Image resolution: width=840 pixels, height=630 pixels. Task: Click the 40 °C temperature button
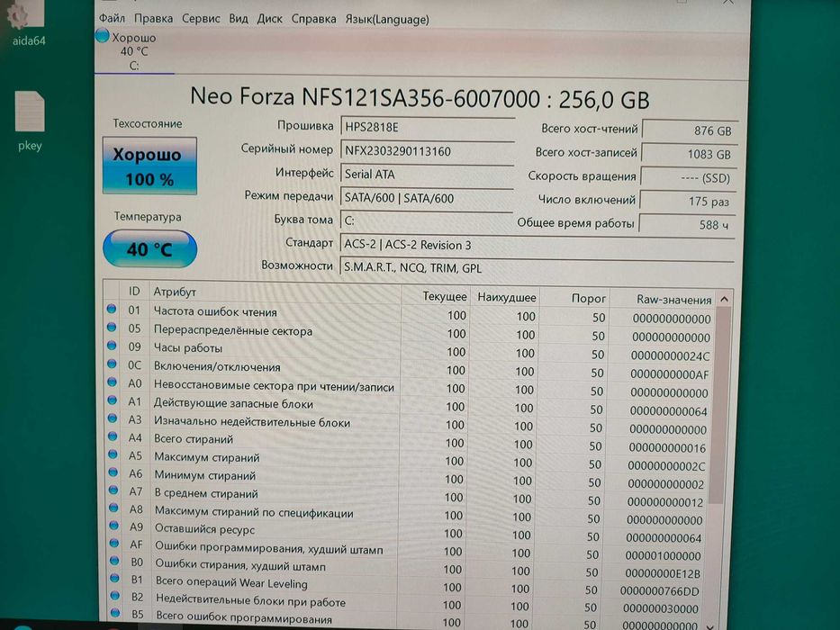tap(149, 249)
